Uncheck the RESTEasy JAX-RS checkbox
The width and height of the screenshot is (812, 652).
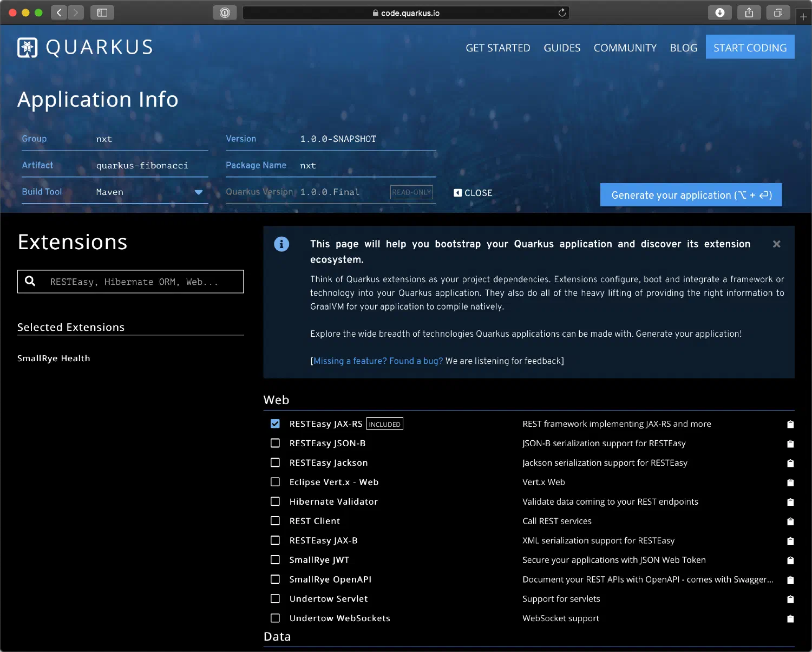(x=275, y=424)
